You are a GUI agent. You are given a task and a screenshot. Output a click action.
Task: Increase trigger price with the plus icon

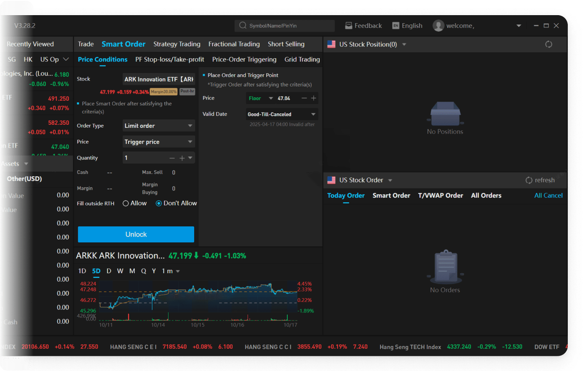pos(313,98)
